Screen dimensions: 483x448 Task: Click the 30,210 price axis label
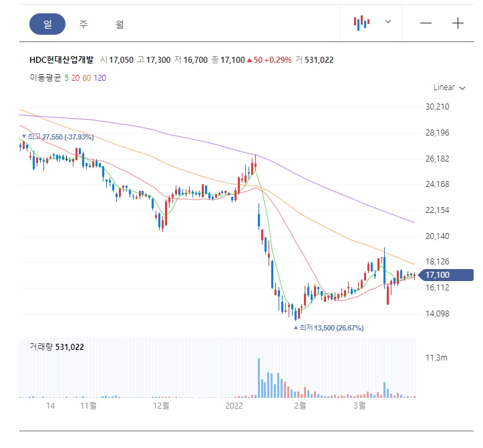click(437, 107)
